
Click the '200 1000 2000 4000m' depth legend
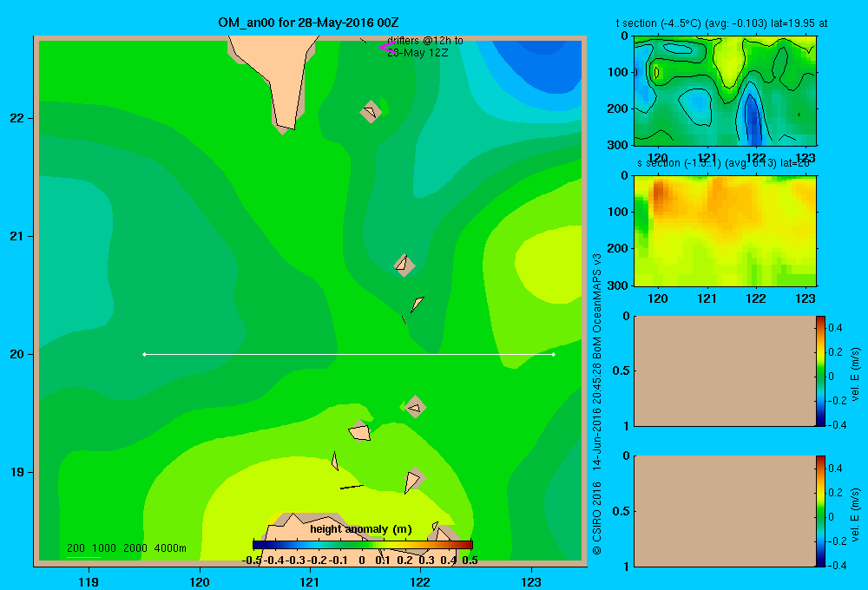coord(126,548)
